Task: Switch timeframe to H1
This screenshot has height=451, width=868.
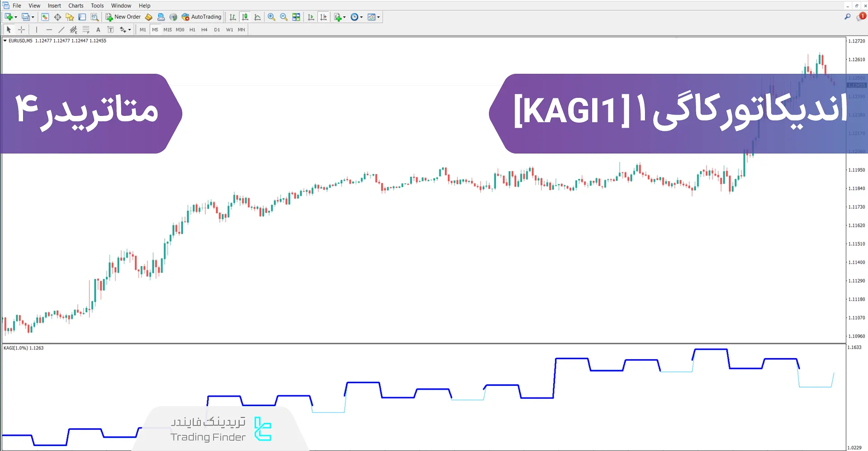Action: point(192,29)
